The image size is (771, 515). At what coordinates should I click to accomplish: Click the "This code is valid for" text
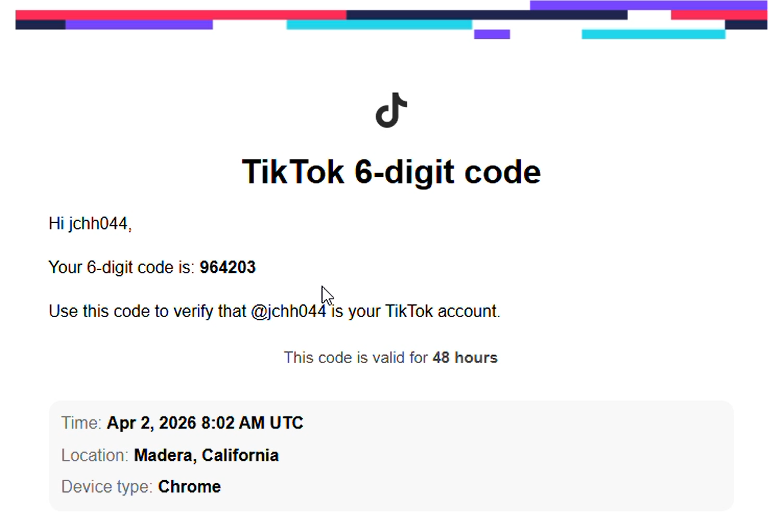tap(355, 357)
